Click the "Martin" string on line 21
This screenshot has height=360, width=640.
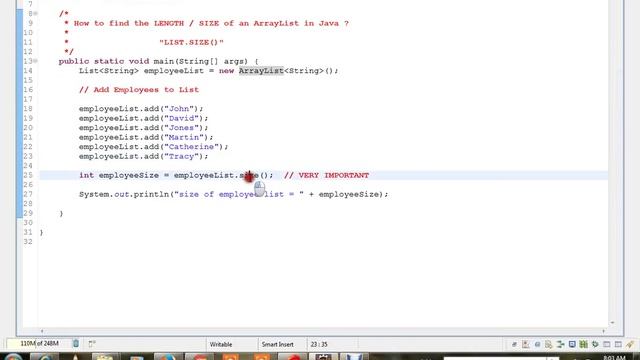click(x=184, y=137)
